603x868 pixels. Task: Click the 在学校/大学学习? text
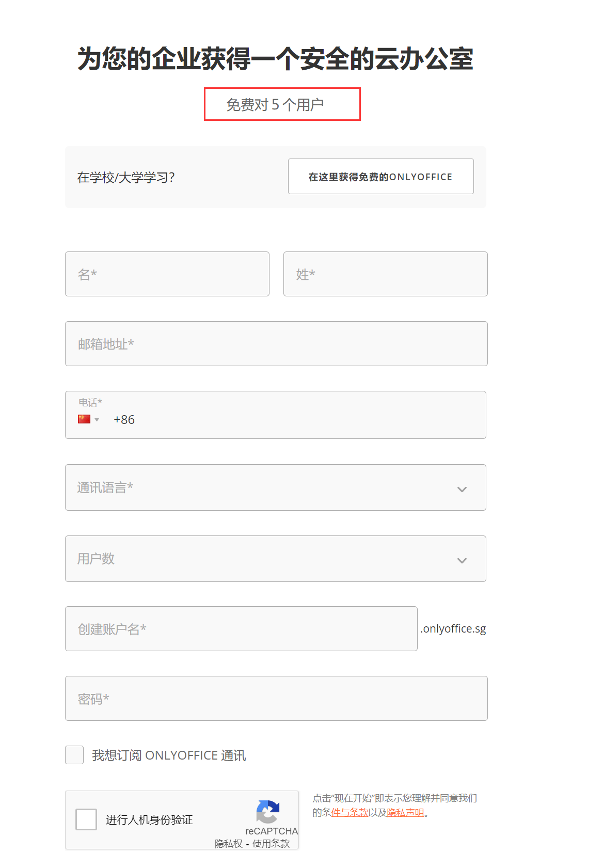click(x=126, y=178)
